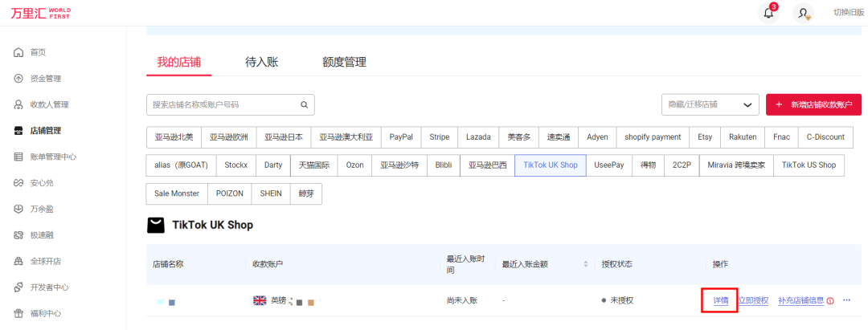
Task: Switch to 额度管理 tab
Action: point(344,62)
